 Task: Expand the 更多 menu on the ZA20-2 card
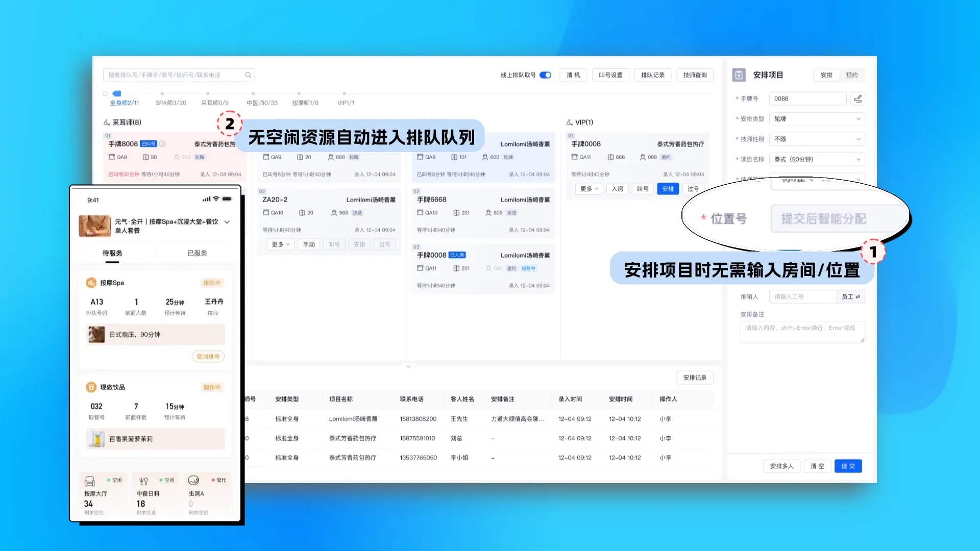tap(280, 244)
